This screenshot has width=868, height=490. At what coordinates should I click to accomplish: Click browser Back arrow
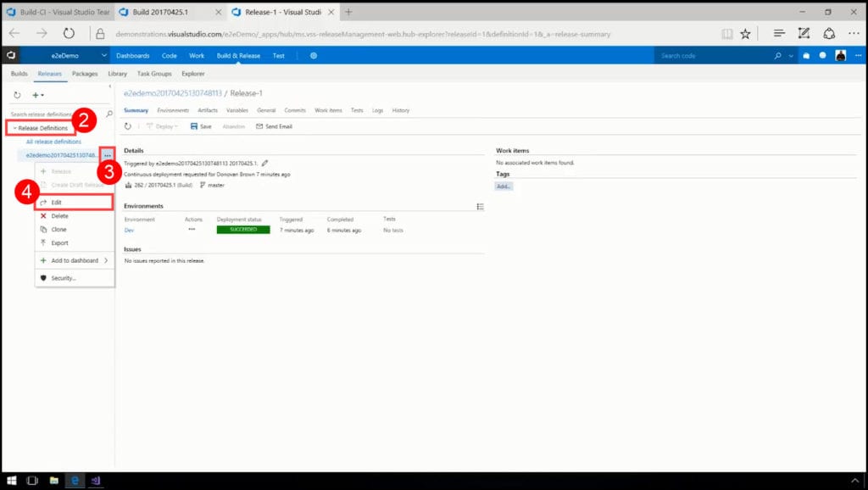click(14, 34)
